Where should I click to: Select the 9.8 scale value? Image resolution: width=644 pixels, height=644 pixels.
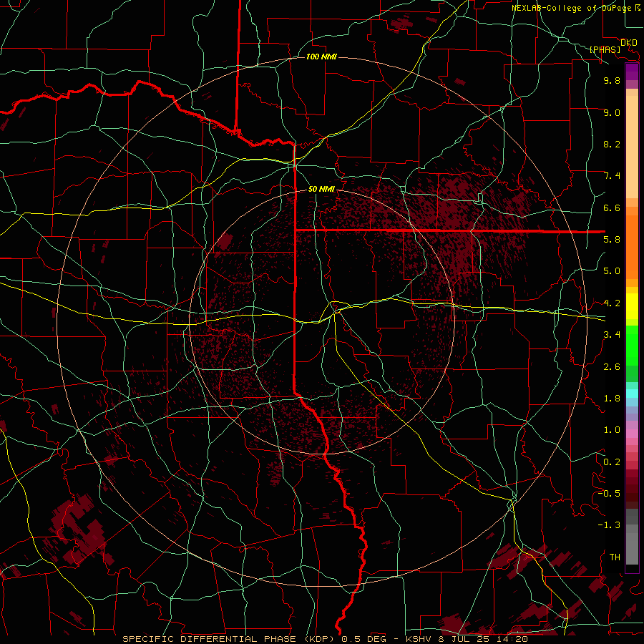click(x=612, y=80)
